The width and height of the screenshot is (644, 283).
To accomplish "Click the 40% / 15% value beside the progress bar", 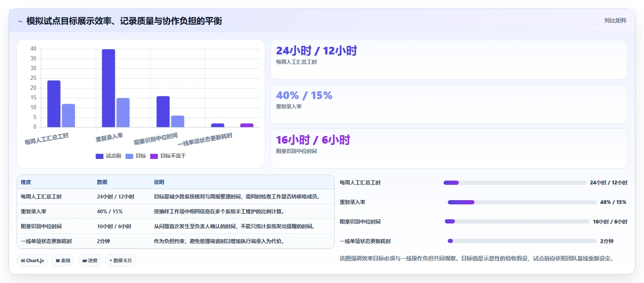I will coord(613,202).
